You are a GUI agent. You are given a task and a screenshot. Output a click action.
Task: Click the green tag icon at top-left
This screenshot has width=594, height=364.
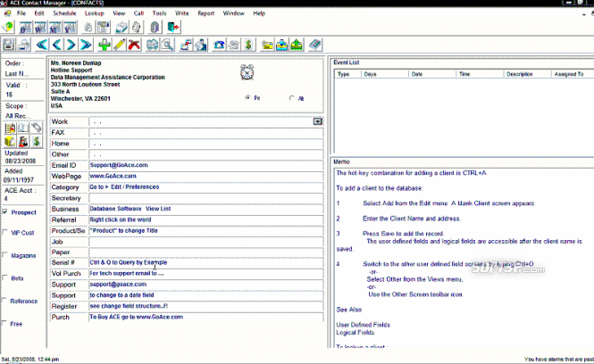pos(7,27)
